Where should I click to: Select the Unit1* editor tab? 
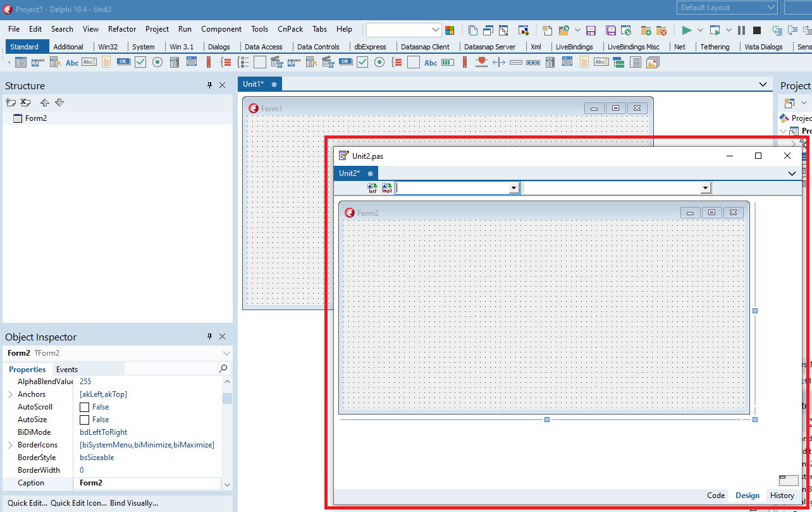pos(260,84)
